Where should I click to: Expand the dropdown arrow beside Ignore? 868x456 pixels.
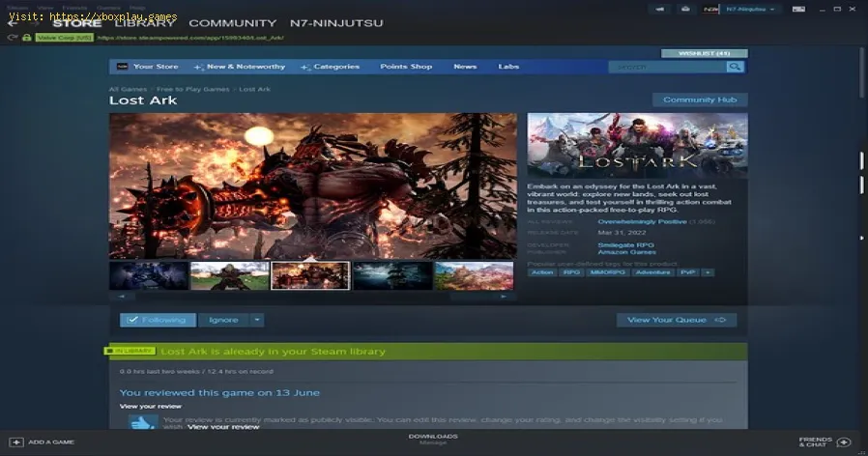point(257,320)
